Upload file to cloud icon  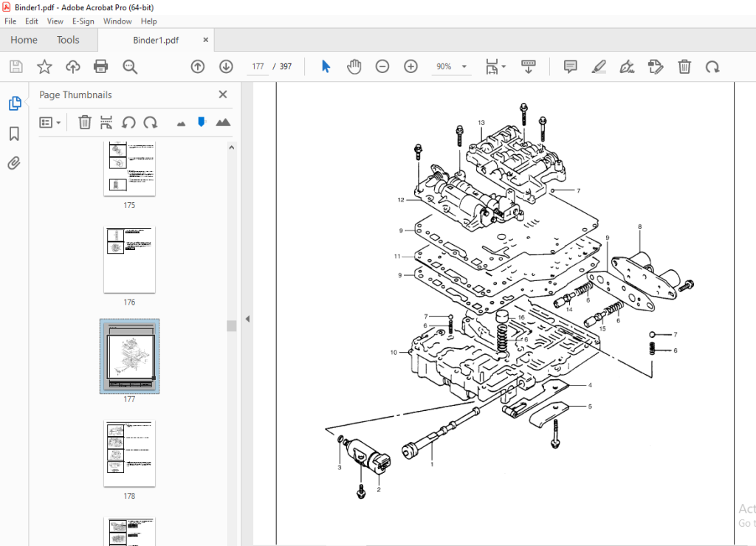(x=73, y=66)
